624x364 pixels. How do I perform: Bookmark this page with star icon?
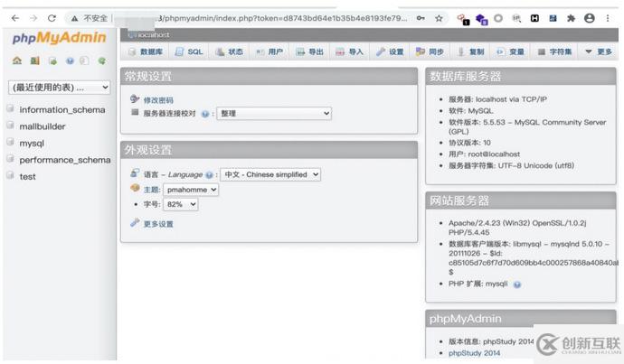(x=439, y=18)
